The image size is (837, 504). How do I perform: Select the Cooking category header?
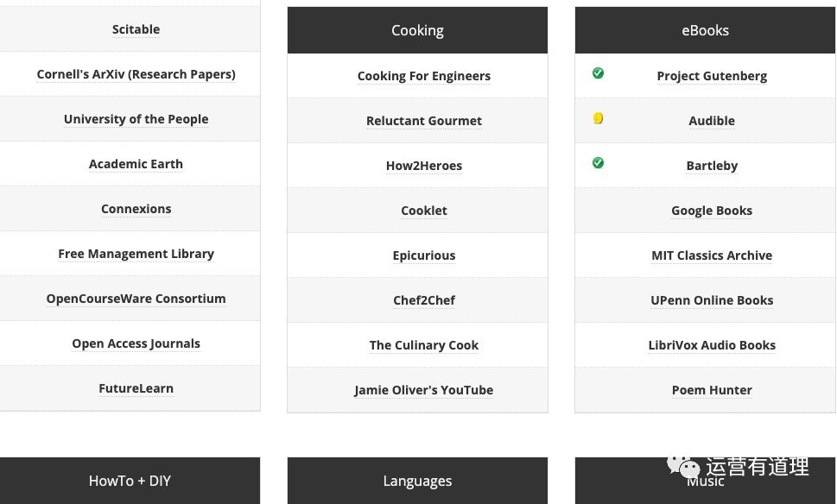pyautogui.click(x=417, y=30)
